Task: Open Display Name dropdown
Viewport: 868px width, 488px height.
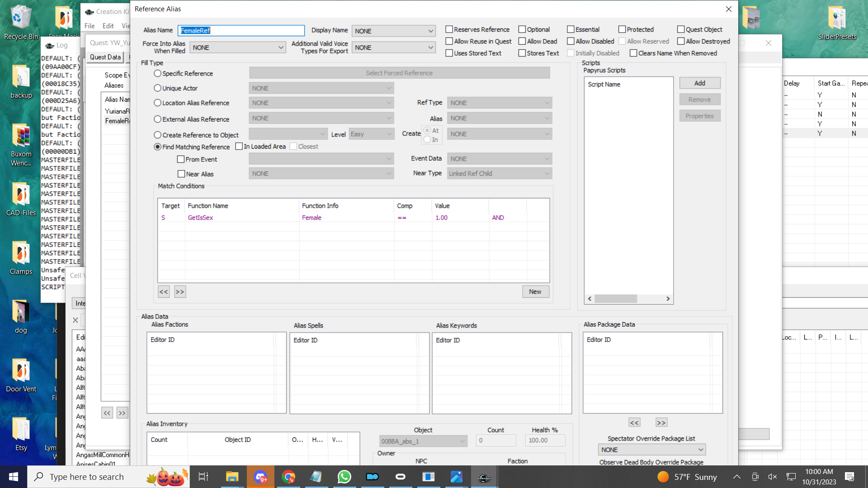Action: [393, 31]
